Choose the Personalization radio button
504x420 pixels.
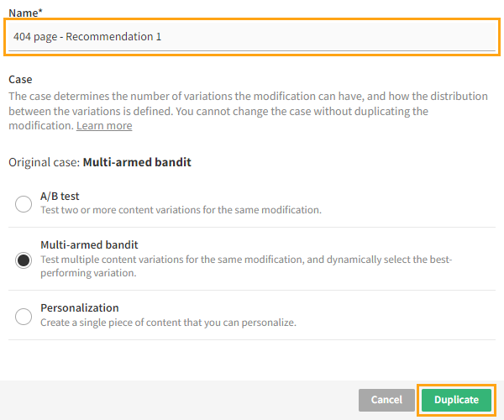24,316
